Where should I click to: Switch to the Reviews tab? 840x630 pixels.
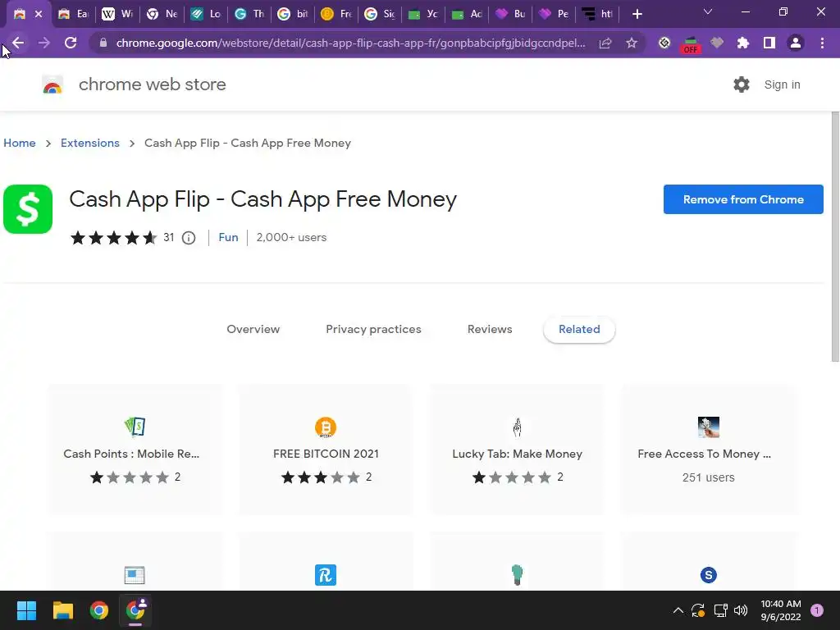click(490, 330)
